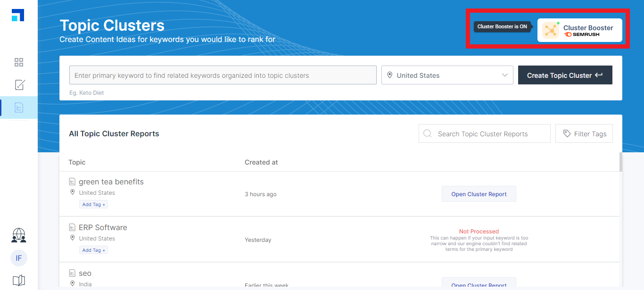Open the content editor pencil icon

tap(19, 85)
